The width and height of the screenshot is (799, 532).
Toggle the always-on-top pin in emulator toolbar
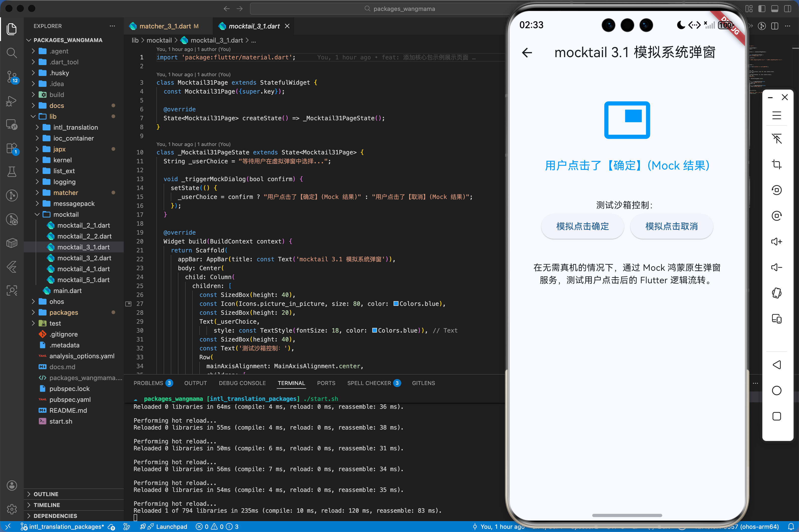point(776,139)
